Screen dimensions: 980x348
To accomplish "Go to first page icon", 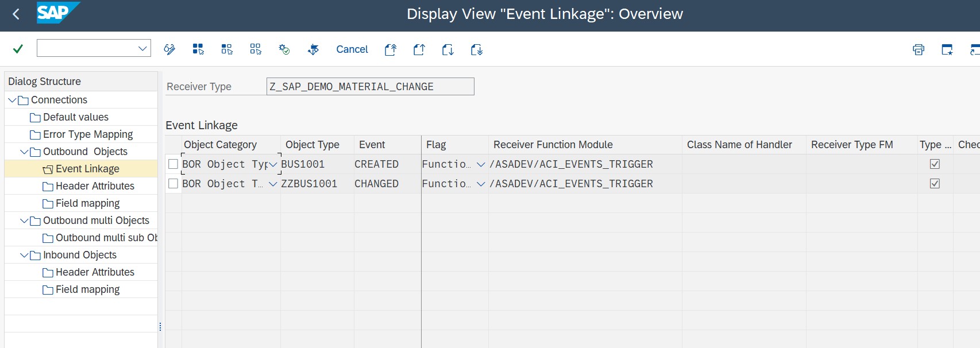I will [x=391, y=49].
